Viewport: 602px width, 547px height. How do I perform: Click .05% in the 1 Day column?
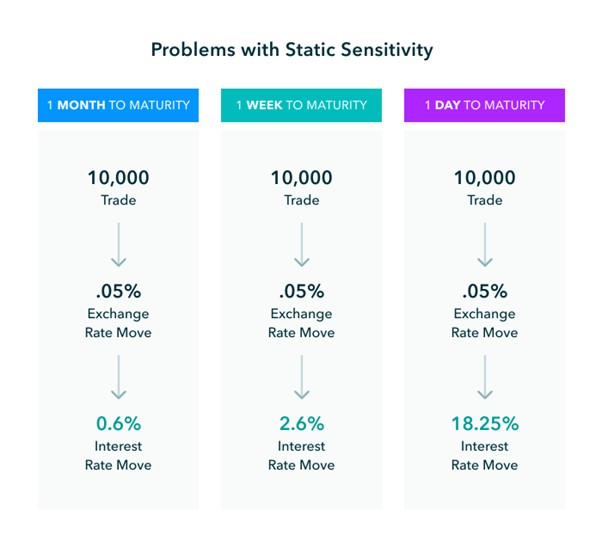[484, 291]
